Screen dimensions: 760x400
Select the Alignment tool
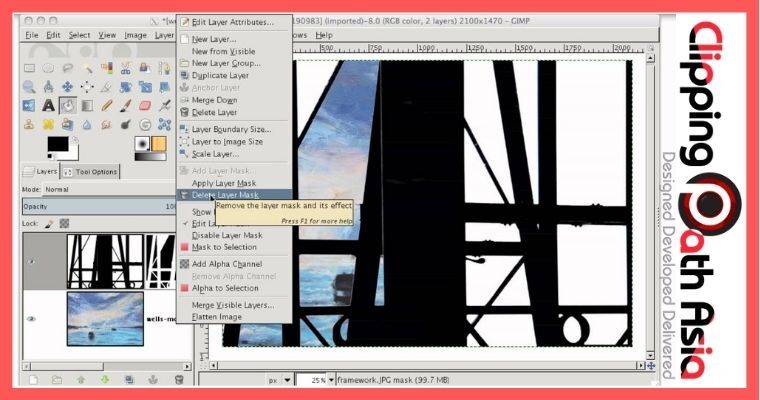point(87,87)
